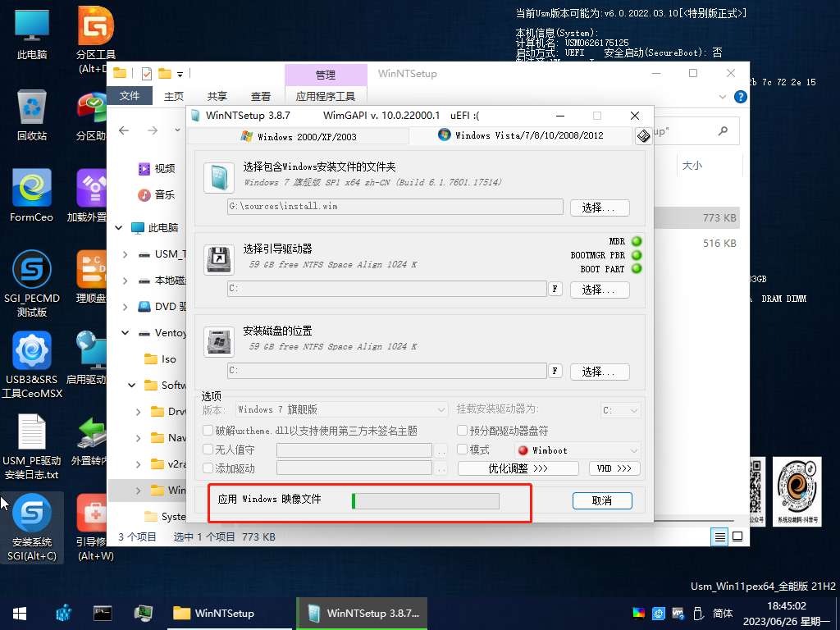Switch Explorer to details view icon
The height and width of the screenshot is (630, 840).
point(720,536)
